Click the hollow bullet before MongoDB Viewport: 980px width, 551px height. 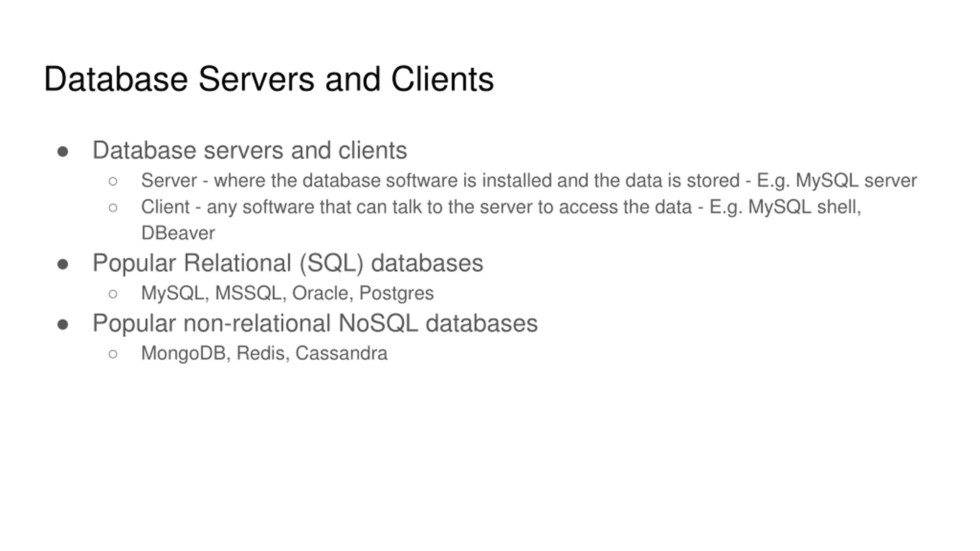[113, 354]
